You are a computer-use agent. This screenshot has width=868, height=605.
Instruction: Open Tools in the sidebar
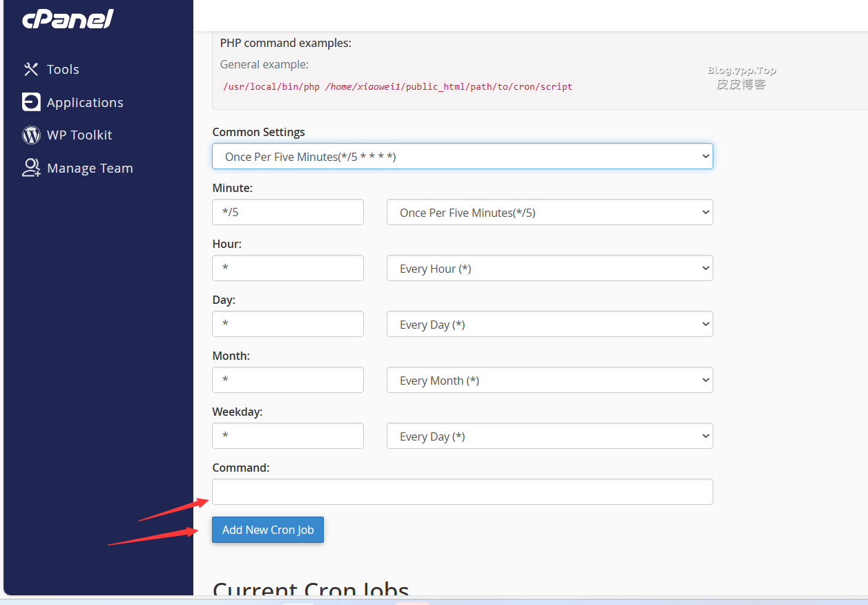pos(63,69)
